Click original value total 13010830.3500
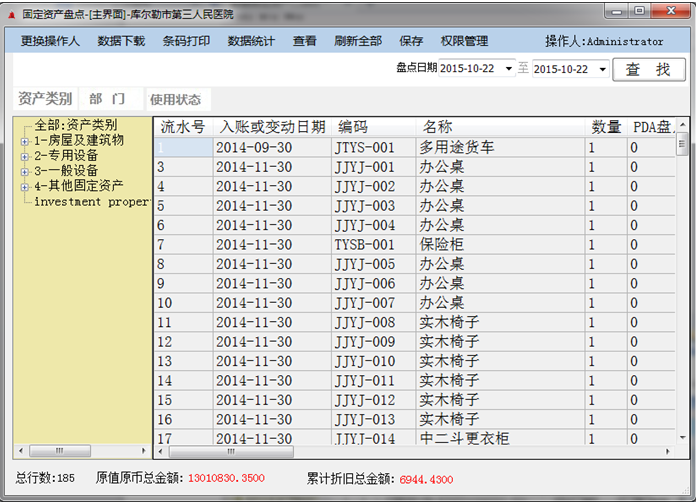Viewport: 696px width, 502px height. tap(226, 478)
